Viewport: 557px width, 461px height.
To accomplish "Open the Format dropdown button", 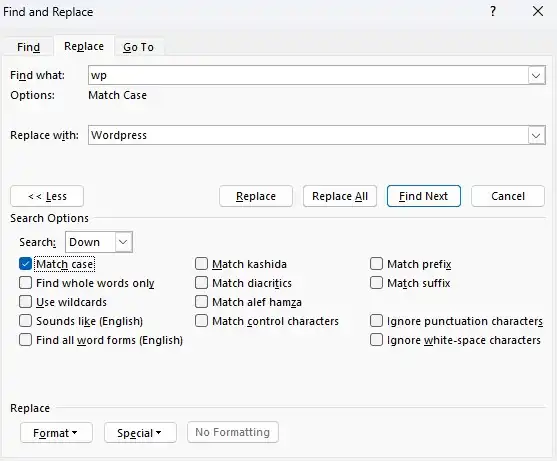I will 56,433.
